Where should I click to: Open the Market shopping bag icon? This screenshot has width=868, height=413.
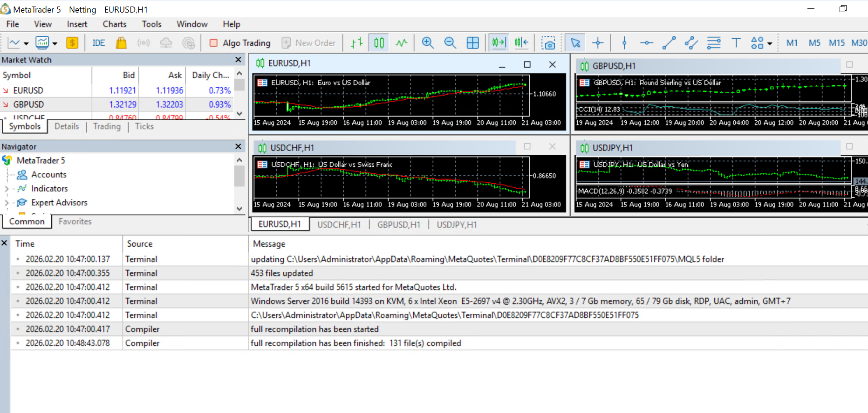(x=121, y=43)
